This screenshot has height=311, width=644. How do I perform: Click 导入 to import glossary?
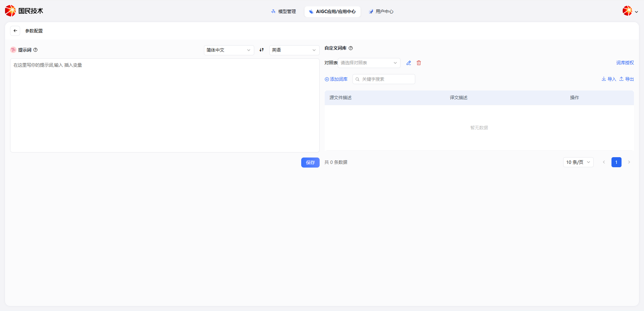tap(608, 79)
